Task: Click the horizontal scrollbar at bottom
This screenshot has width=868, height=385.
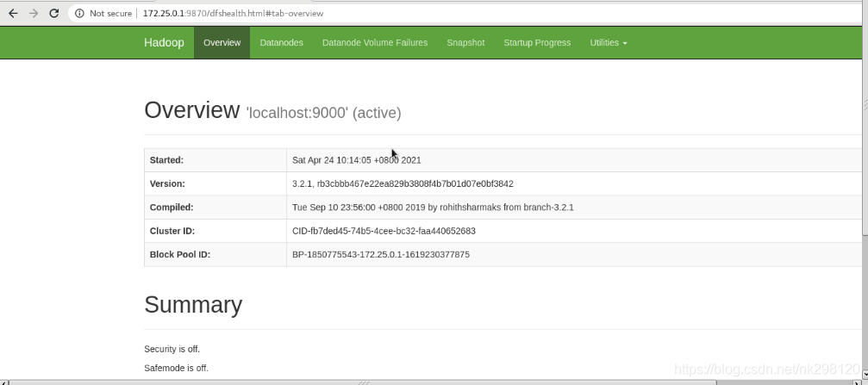Action: 363,382
